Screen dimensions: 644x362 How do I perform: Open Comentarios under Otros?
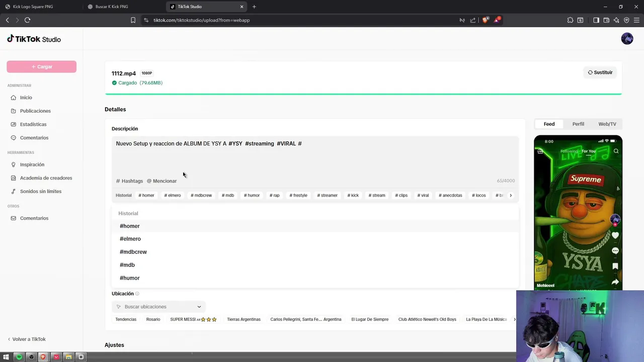click(x=34, y=218)
